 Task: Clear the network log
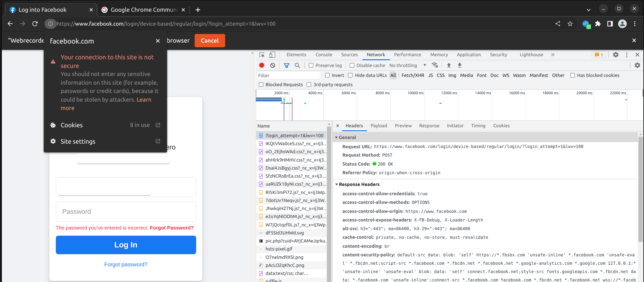coord(273,65)
